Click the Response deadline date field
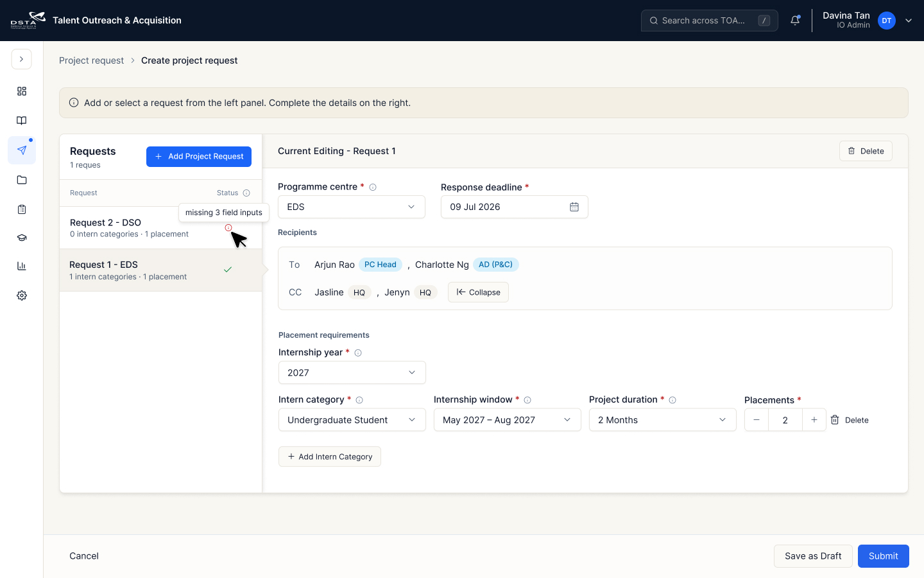The height and width of the screenshot is (578, 924). pos(515,207)
